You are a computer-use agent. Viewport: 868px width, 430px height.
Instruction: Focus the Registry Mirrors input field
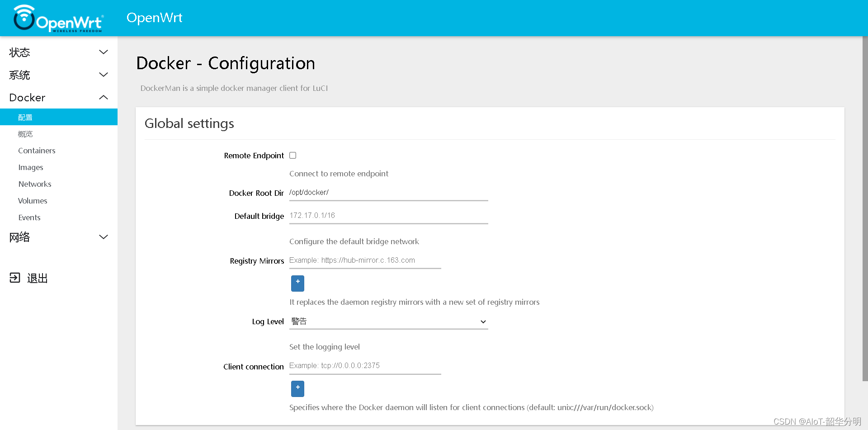click(365, 260)
